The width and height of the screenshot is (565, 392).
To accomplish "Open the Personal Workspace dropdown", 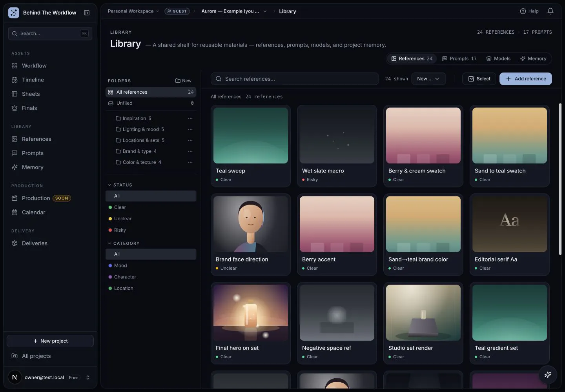I will tap(133, 11).
